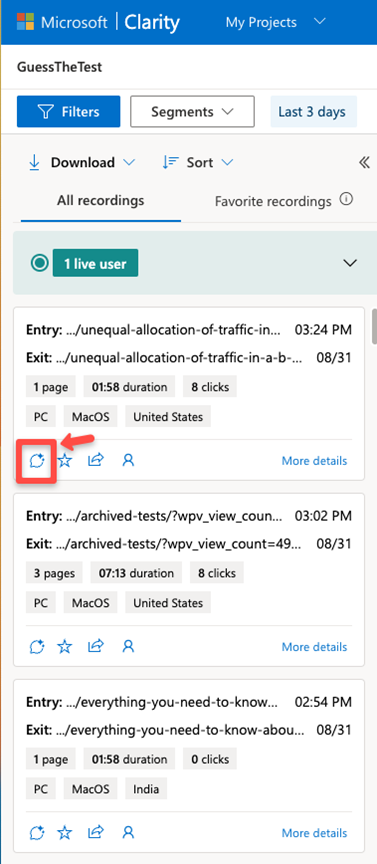View user of 03:02 PM recording
This screenshot has width=377, height=864.
[128, 646]
